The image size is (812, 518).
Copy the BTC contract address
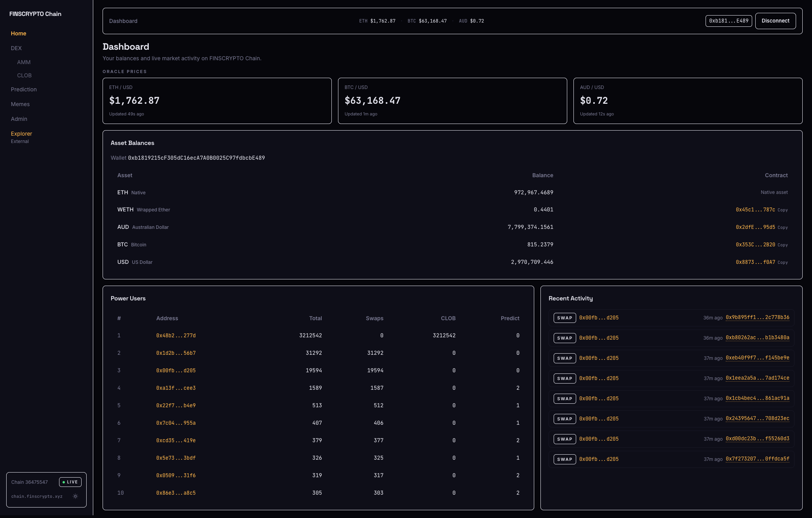(x=782, y=245)
